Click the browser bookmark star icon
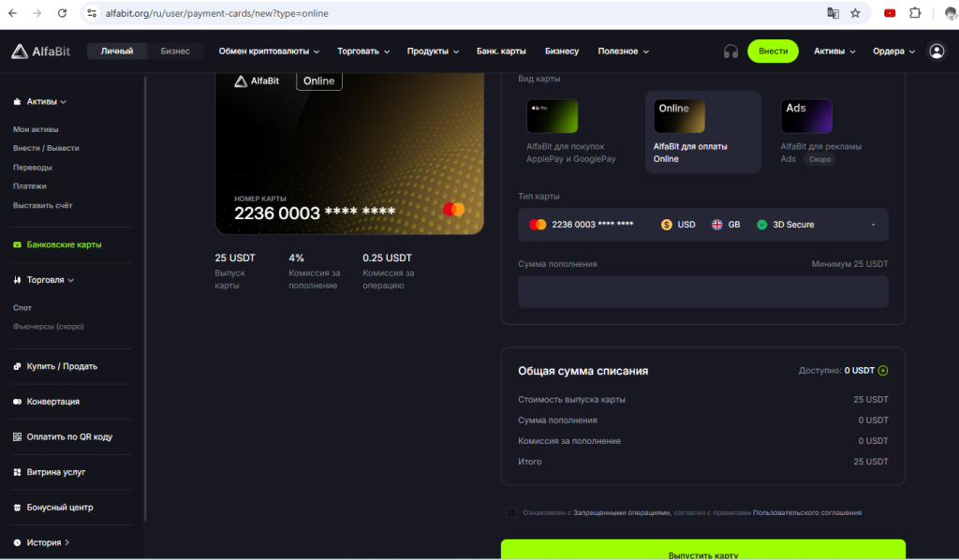This screenshot has height=560, width=959. coord(855,13)
